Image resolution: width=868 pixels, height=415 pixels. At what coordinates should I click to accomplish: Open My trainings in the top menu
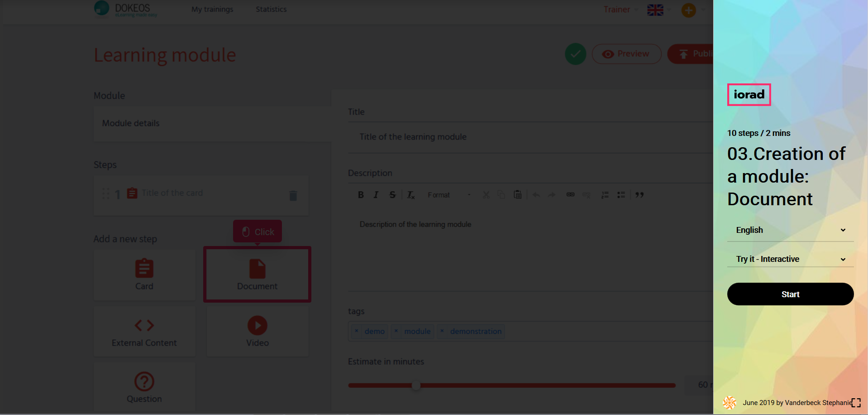pyautogui.click(x=212, y=9)
